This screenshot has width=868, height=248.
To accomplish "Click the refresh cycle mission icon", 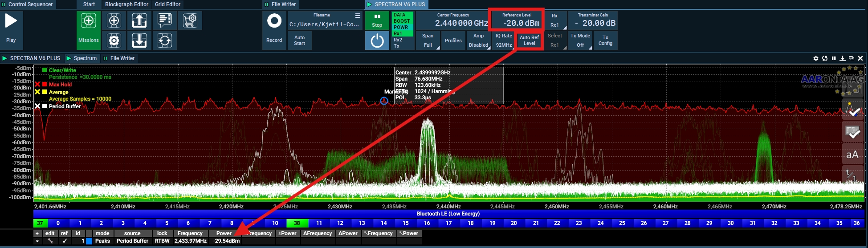I will [165, 41].
